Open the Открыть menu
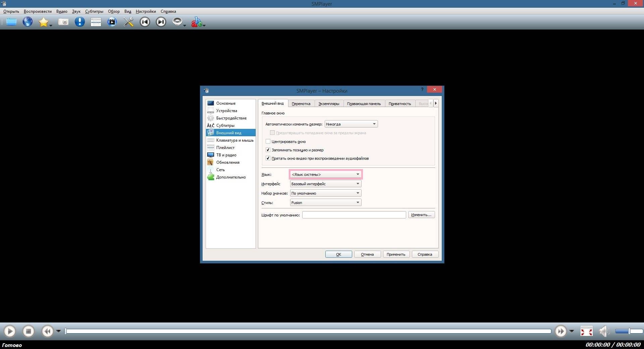Viewport: 644px width, 349px height. pos(11,11)
